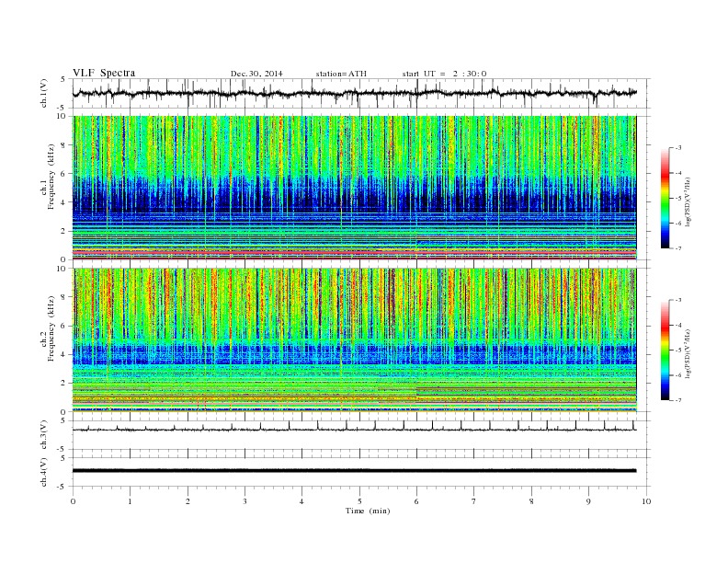Screen dimensions: 728x563
Task: Click time axis tick label "6"
Action: (x=416, y=501)
